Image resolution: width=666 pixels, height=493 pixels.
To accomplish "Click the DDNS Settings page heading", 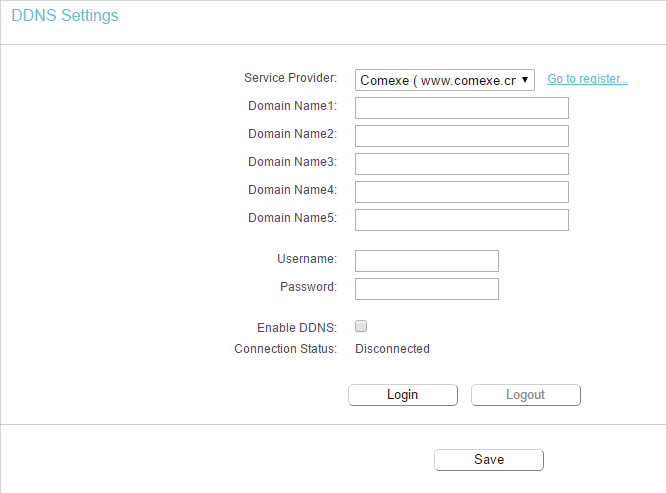I will (x=65, y=15).
